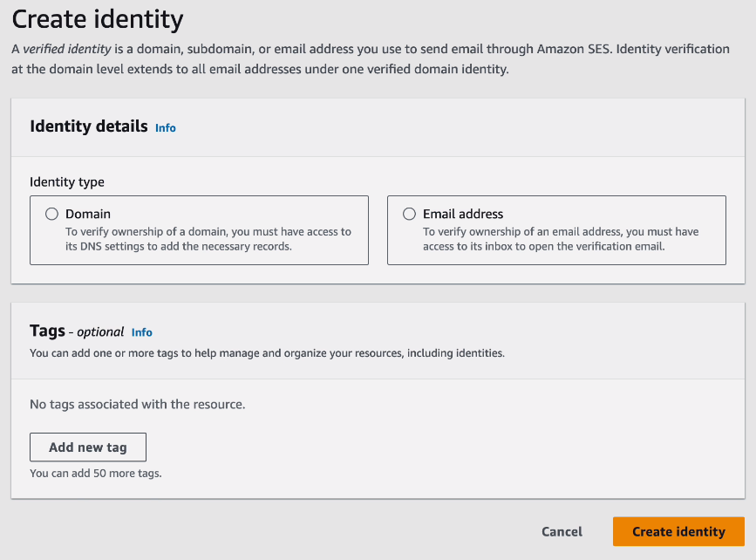Click the Identity details section header
This screenshot has width=756, height=560.
point(88,126)
